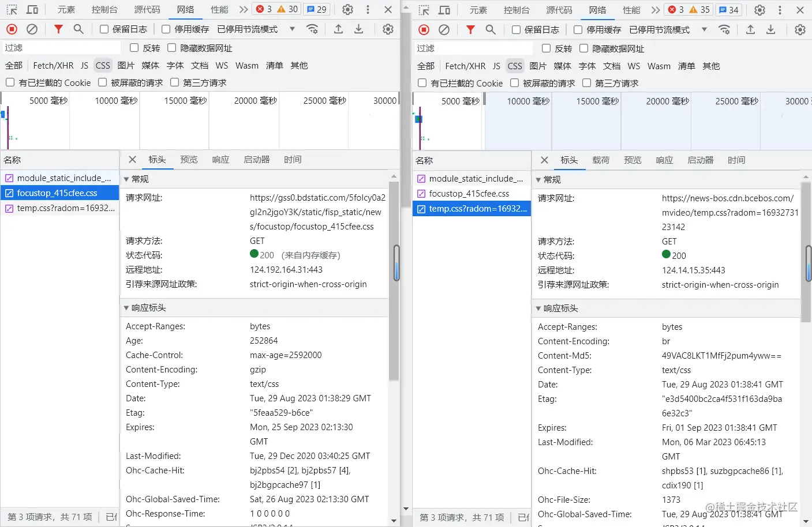Filter by 图片 type in right panel
The height and width of the screenshot is (527, 812).
538,66
